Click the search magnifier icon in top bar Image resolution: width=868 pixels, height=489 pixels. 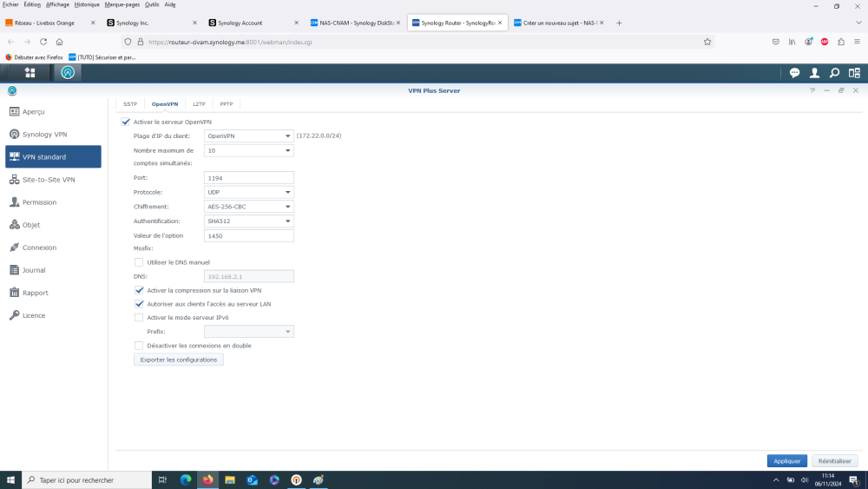(x=834, y=73)
